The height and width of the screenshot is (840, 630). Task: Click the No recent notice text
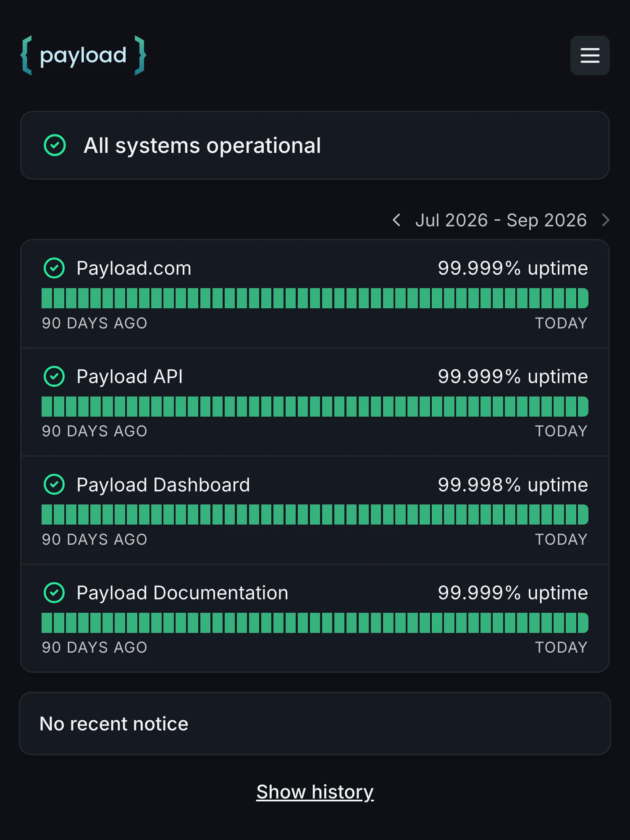click(x=114, y=724)
